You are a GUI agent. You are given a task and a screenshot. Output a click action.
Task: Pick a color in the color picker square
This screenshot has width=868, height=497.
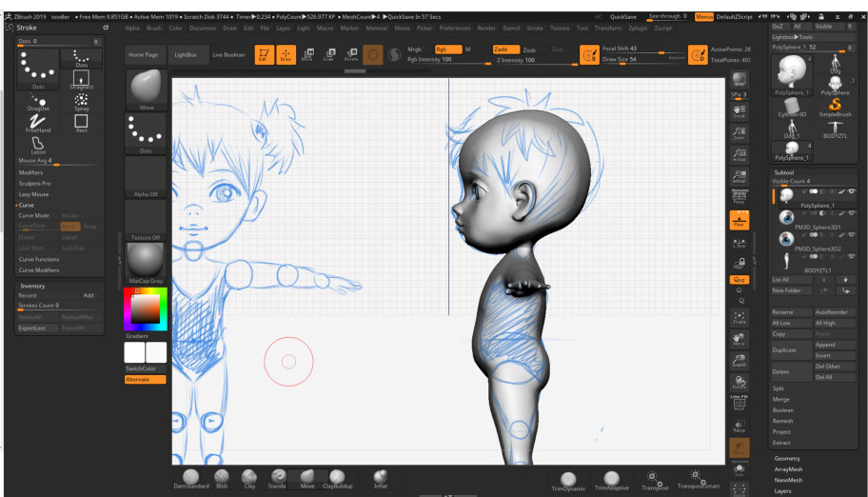(145, 308)
